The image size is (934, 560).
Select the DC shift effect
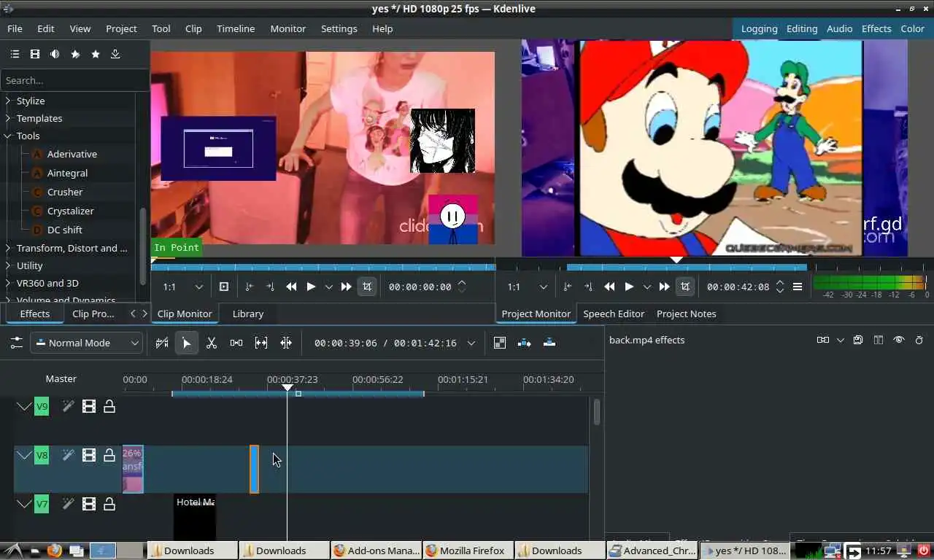(65, 230)
